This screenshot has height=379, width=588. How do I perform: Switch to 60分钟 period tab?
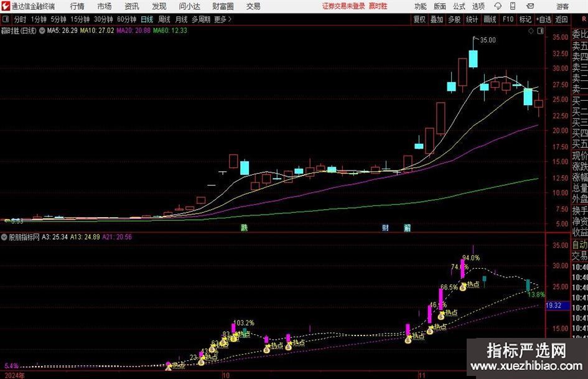127,19
